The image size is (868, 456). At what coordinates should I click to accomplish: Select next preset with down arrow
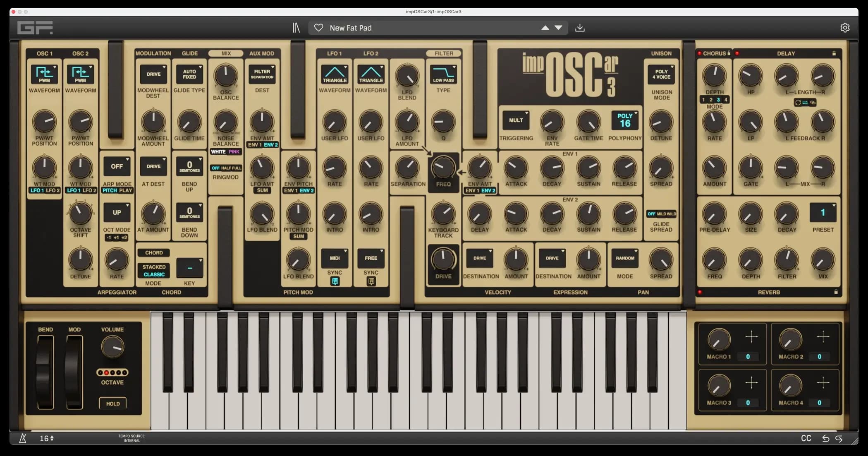[x=558, y=28]
